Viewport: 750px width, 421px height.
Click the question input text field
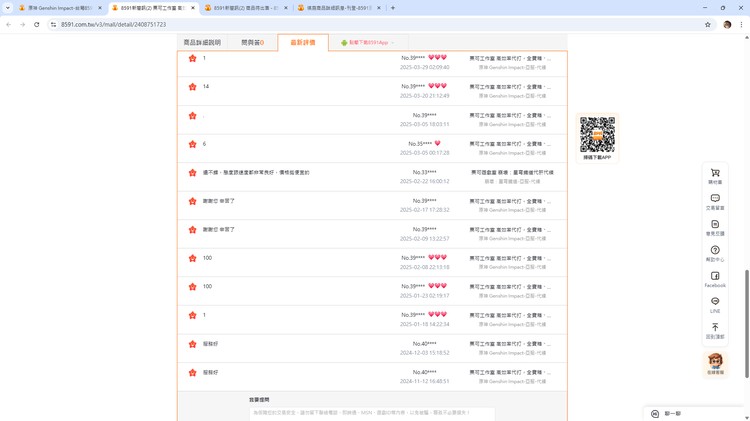(x=371, y=412)
